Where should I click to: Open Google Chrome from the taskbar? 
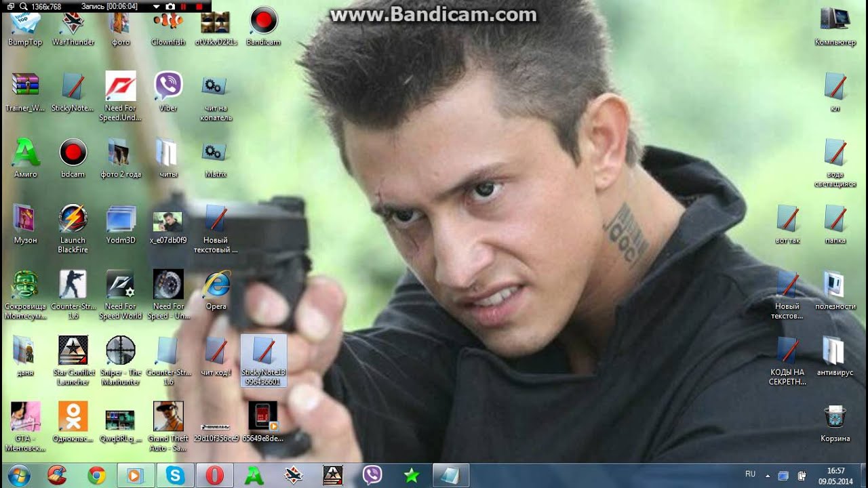pyautogui.click(x=96, y=476)
